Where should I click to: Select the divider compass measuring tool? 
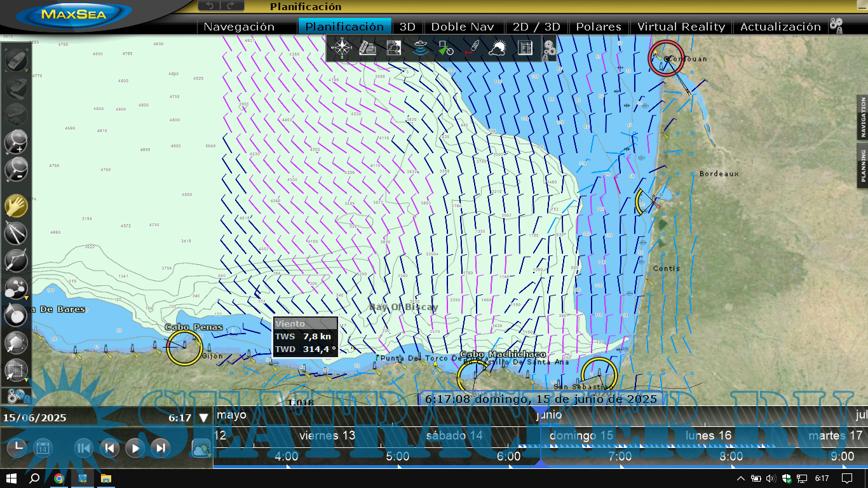click(x=16, y=233)
